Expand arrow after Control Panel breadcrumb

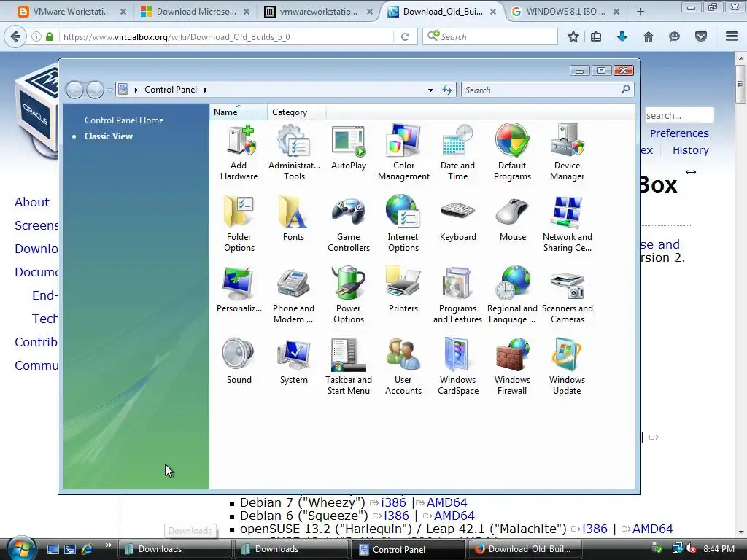(x=206, y=90)
